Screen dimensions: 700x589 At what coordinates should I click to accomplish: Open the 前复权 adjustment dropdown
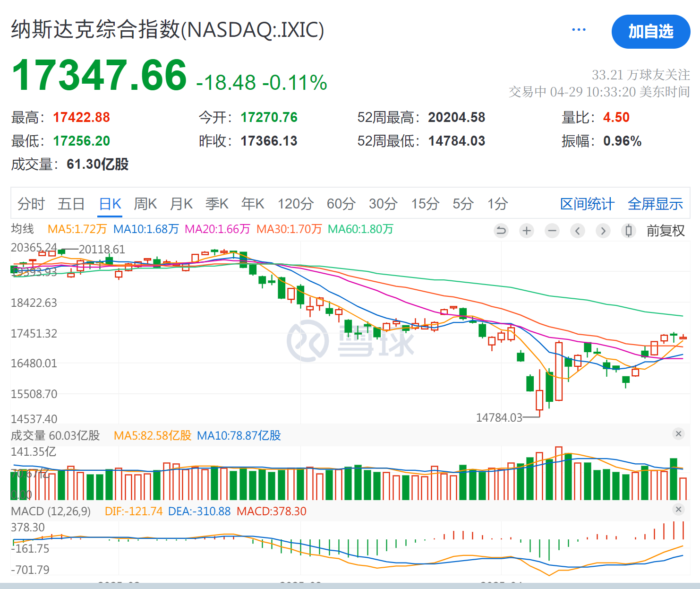[x=666, y=231]
